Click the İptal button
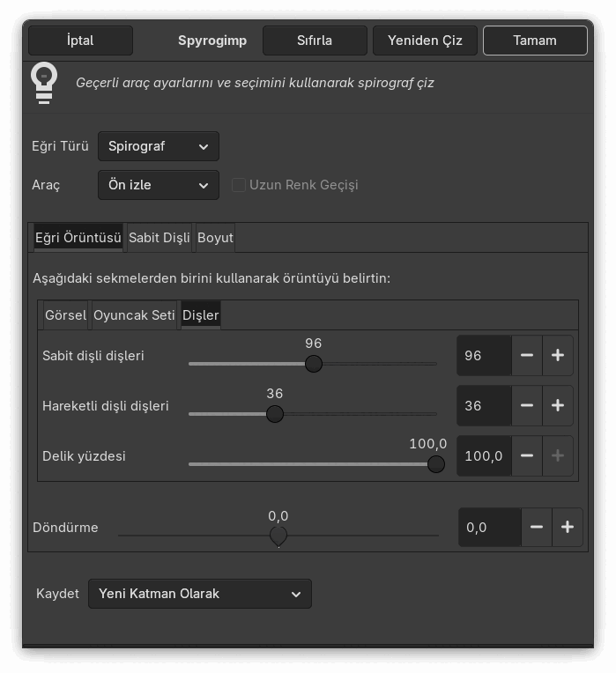This screenshot has height=673, width=616. pos(80,41)
